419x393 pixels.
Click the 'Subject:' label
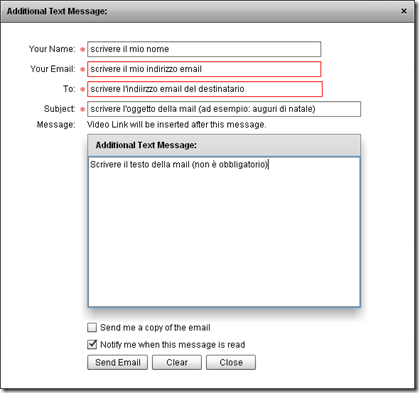[60, 109]
